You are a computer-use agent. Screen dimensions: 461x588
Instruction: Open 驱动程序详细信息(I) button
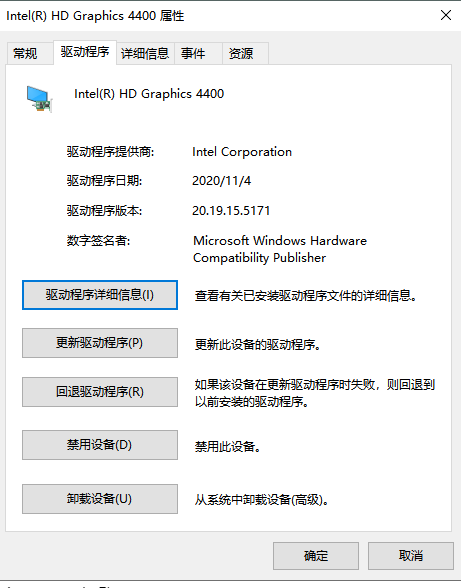(x=100, y=295)
